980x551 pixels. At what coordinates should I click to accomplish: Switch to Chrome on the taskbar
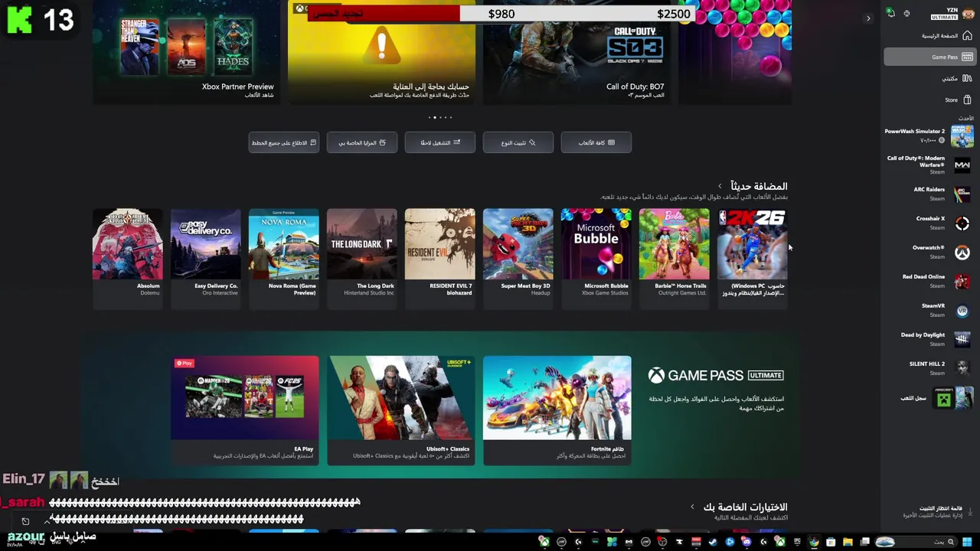[x=813, y=542]
